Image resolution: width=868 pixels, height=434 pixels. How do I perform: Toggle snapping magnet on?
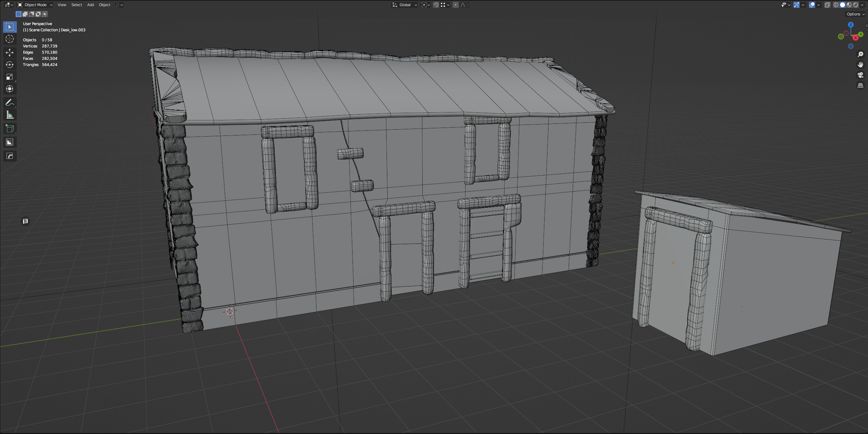coord(436,5)
